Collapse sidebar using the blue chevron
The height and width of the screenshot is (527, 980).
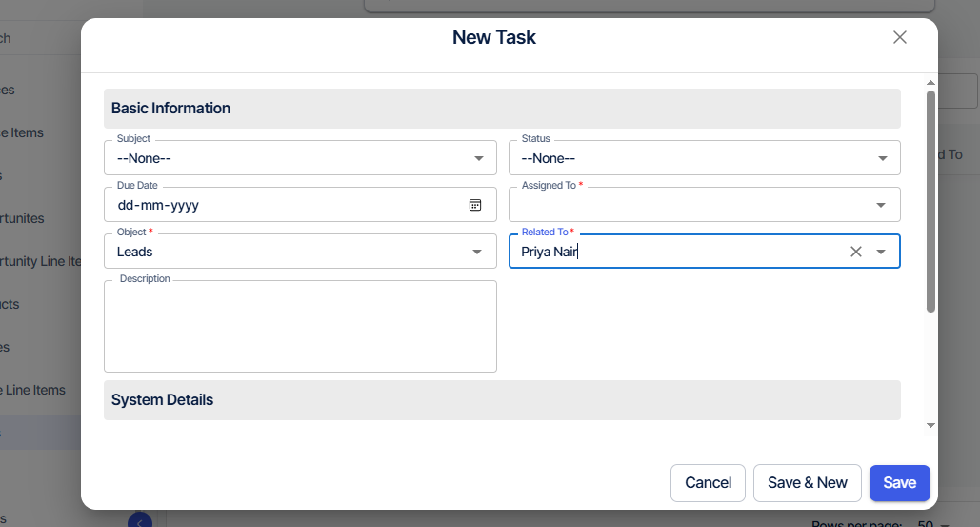pos(140,520)
